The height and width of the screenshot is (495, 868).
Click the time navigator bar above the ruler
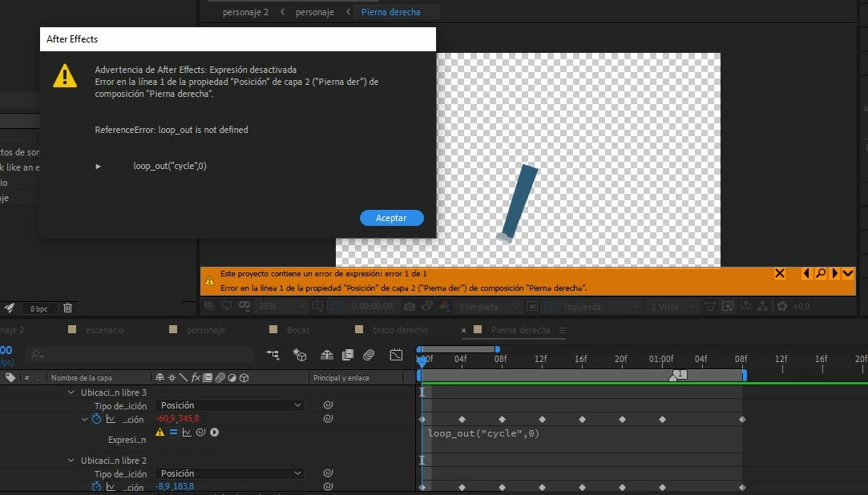click(x=458, y=349)
